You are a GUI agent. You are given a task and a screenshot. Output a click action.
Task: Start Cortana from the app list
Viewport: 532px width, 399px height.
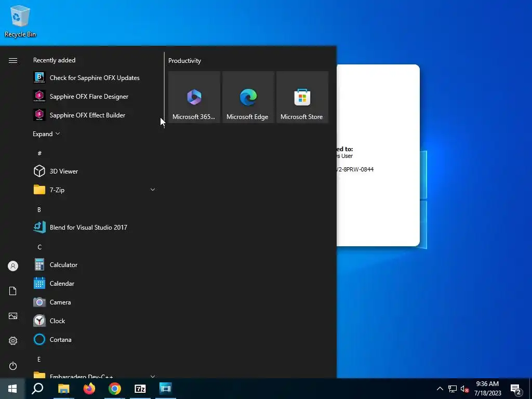pyautogui.click(x=95, y=339)
